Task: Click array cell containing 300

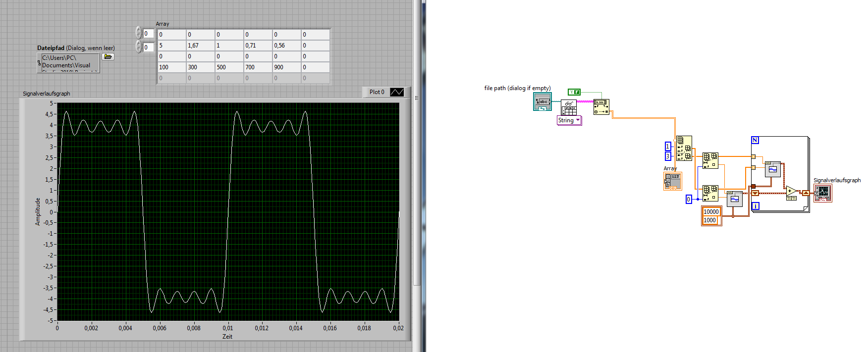Action: coord(201,67)
